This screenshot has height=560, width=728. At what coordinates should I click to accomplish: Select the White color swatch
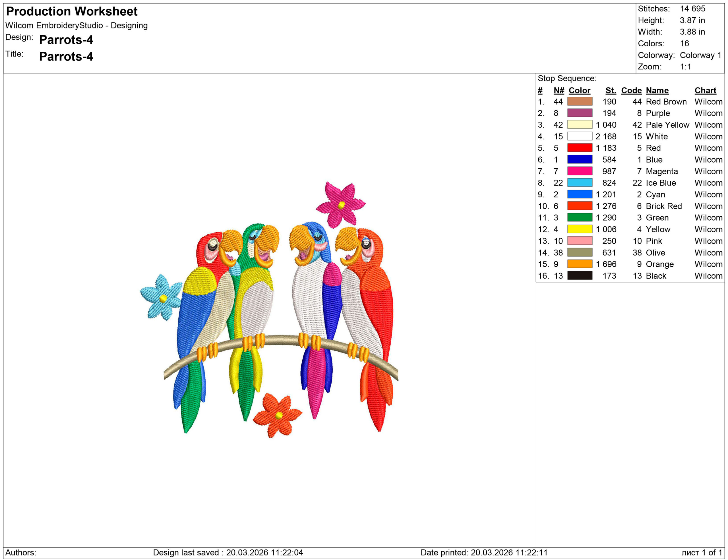pyautogui.click(x=580, y=136)
